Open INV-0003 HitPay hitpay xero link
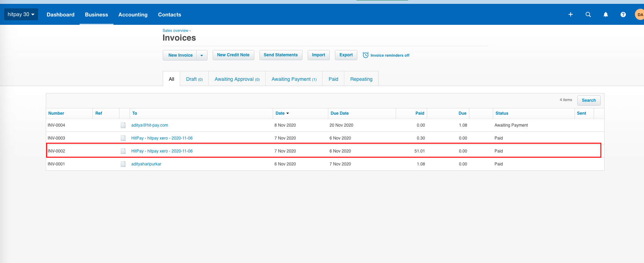Viewport: 644px width, 263px height. tap(162, 138)
